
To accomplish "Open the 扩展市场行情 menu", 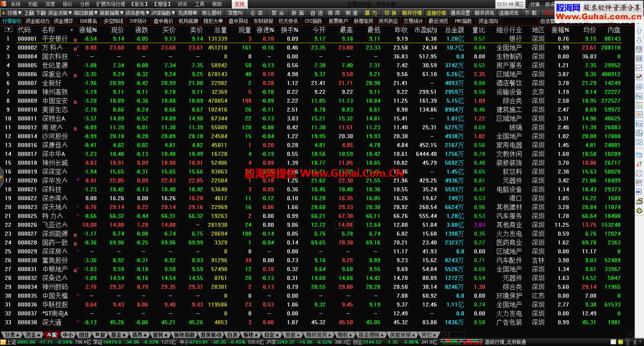I will point(110,4).
